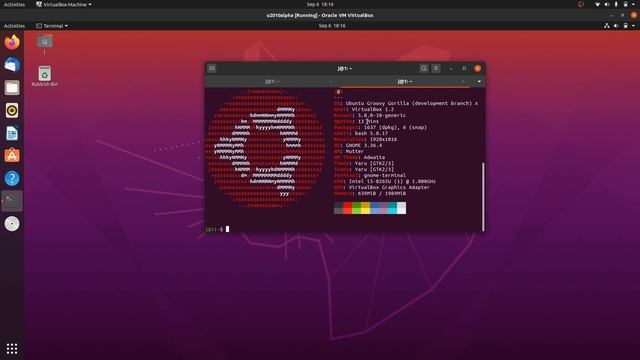Open the terminal search button
The height and width of the screenshot is (360, 640).
coord(424,68)
